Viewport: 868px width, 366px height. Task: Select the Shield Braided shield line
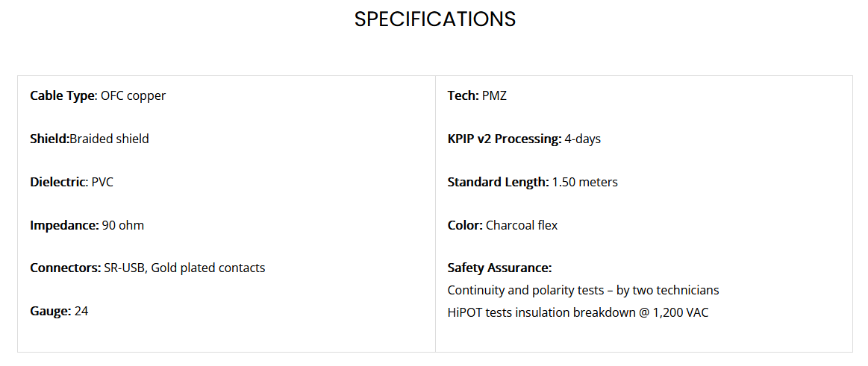pos(89,139)
